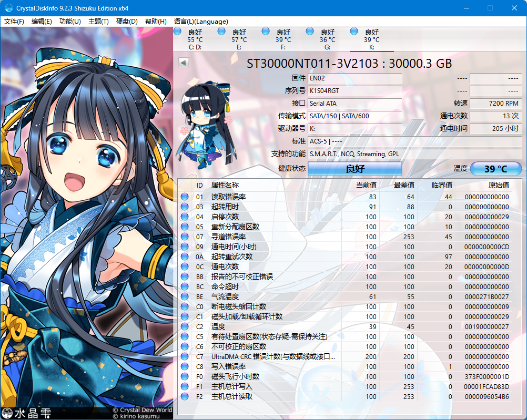Click the status orb of row 04 启停次数
527x420 pixels.
[185, 217]
